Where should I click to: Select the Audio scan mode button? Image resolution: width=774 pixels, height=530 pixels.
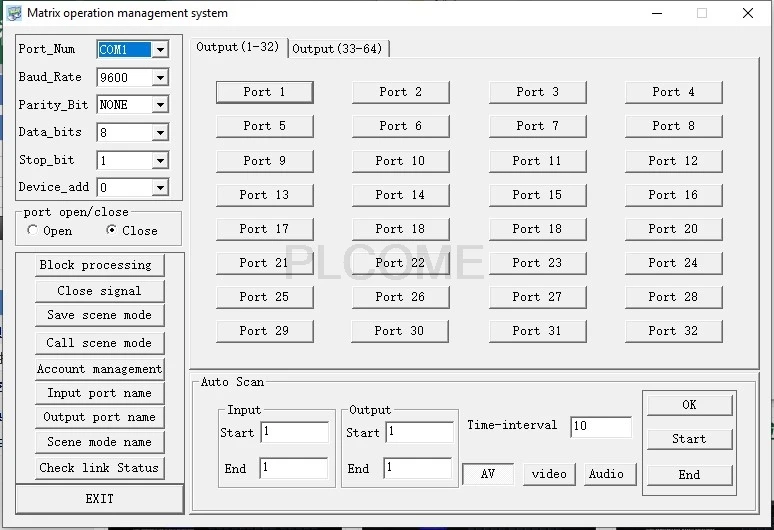point(610,474)
